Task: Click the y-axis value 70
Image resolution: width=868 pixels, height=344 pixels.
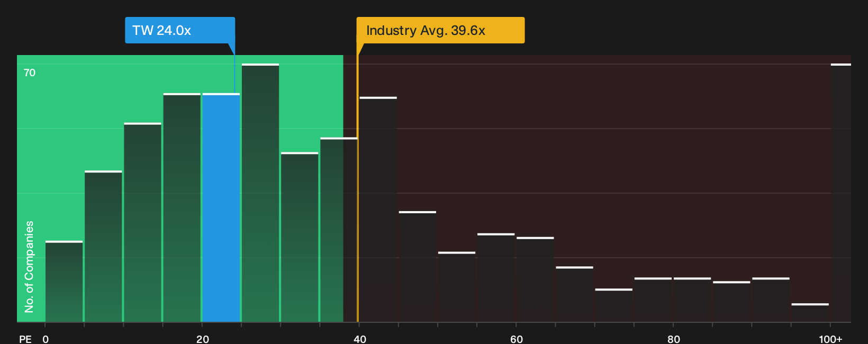Action: (x=30, y=73)
